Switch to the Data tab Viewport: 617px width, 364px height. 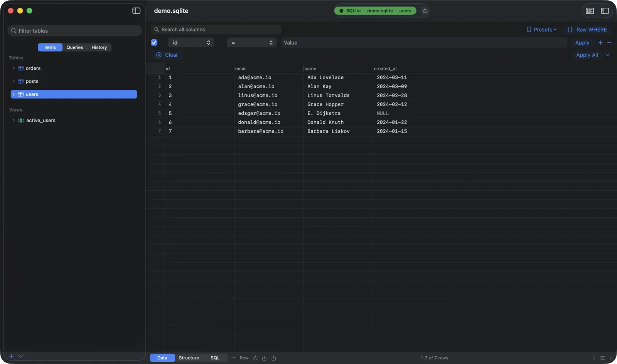click(x=162, y=358)
